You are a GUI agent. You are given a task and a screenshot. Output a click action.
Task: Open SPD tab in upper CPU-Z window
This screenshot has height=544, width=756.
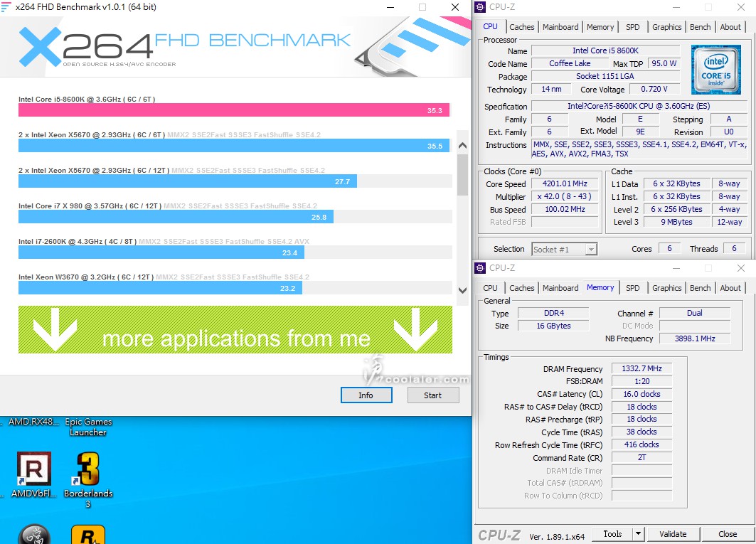coord(632,27)
